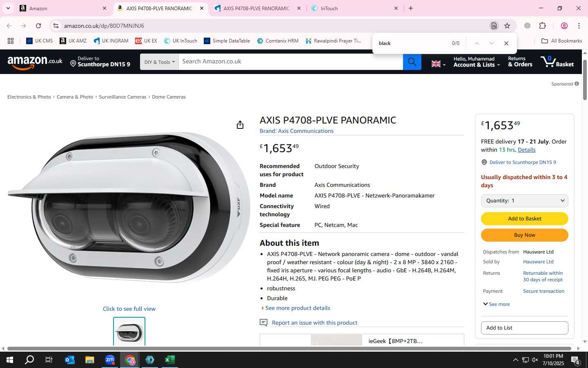Viewport: 588px width, 368px height.
Task: Open the new tab plus button
Action: pos(411,8)
